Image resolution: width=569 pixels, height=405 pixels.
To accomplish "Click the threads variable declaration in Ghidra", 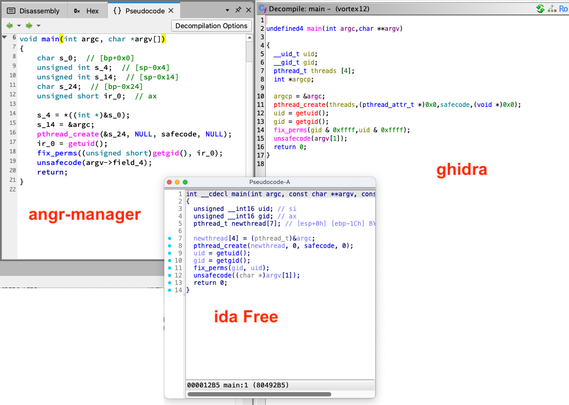I will coord(323,71).
